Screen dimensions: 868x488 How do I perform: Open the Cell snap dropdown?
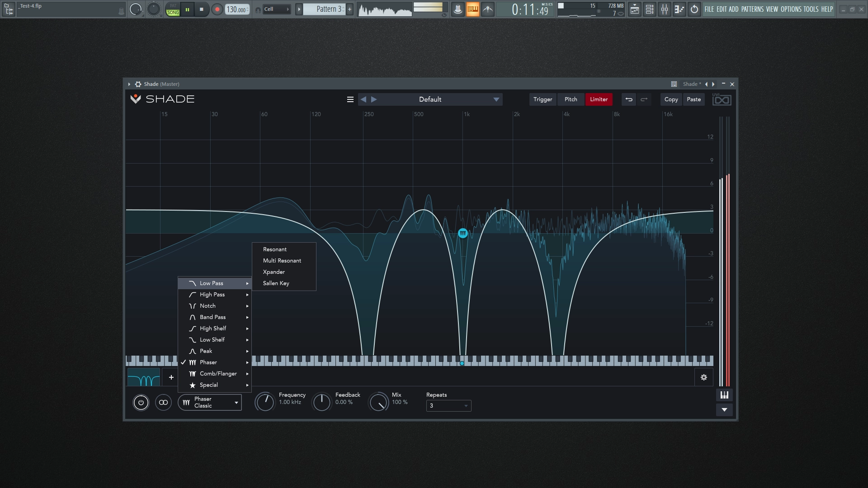point(276,9)
